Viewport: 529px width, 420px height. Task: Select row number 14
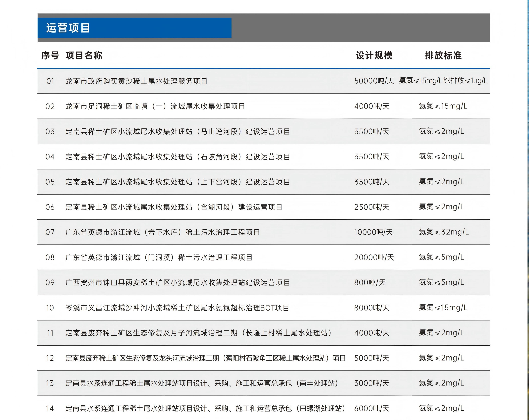click(50, 409)
